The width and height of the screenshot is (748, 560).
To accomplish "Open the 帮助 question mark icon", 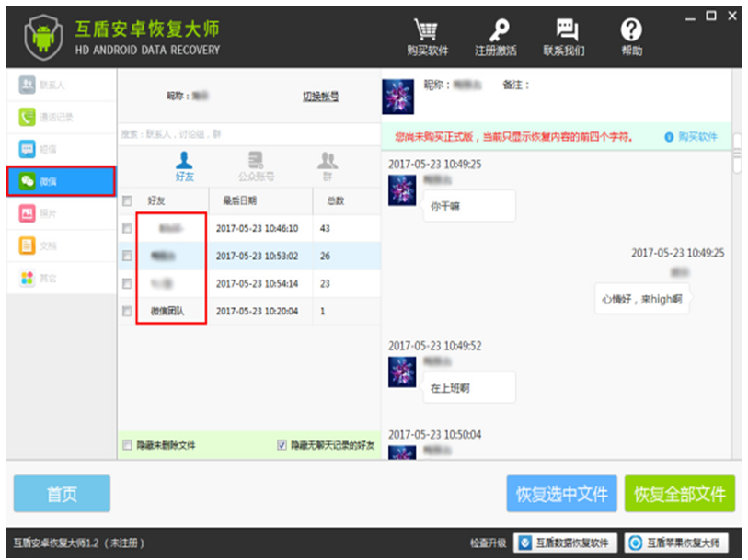I will pos(630,30).
